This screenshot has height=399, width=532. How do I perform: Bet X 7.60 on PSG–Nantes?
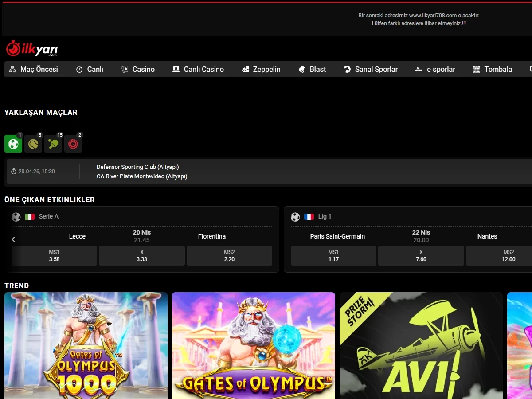(x=421, y=256)
